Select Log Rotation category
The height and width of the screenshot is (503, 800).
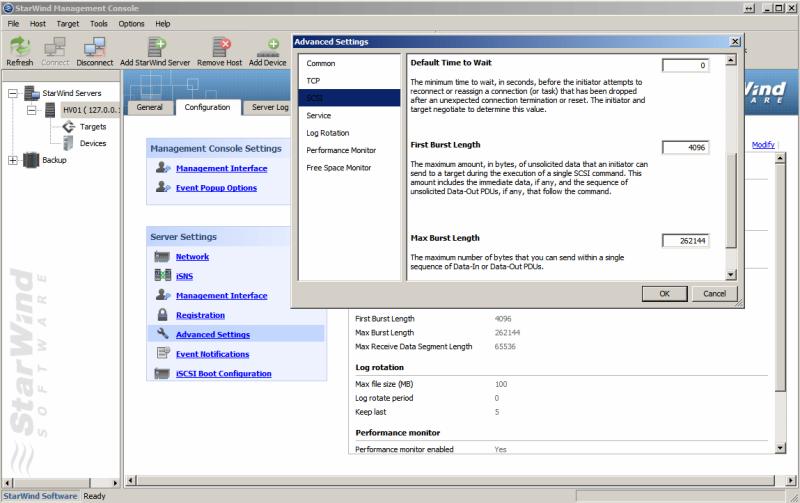(x=349, y=133)
